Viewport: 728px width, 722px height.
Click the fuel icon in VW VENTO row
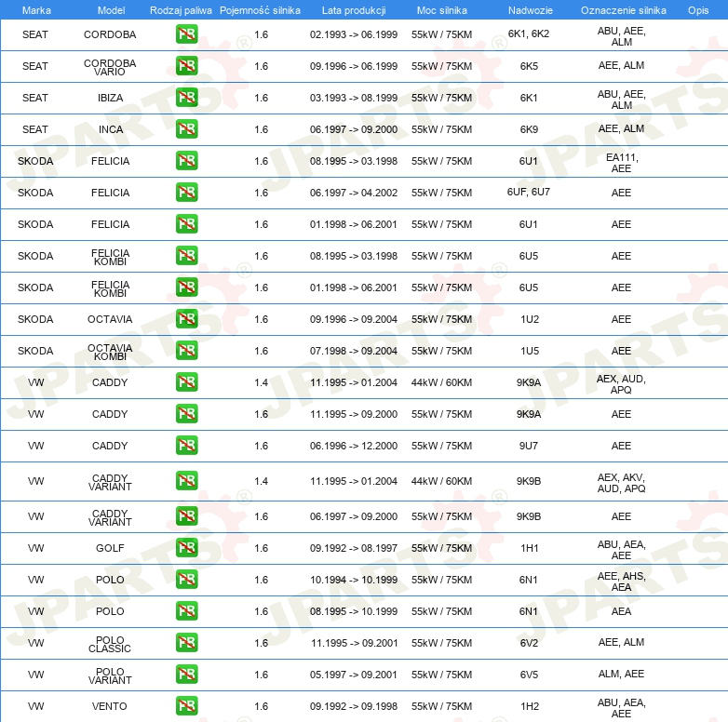pyautogui.click(x=186, y=706)
